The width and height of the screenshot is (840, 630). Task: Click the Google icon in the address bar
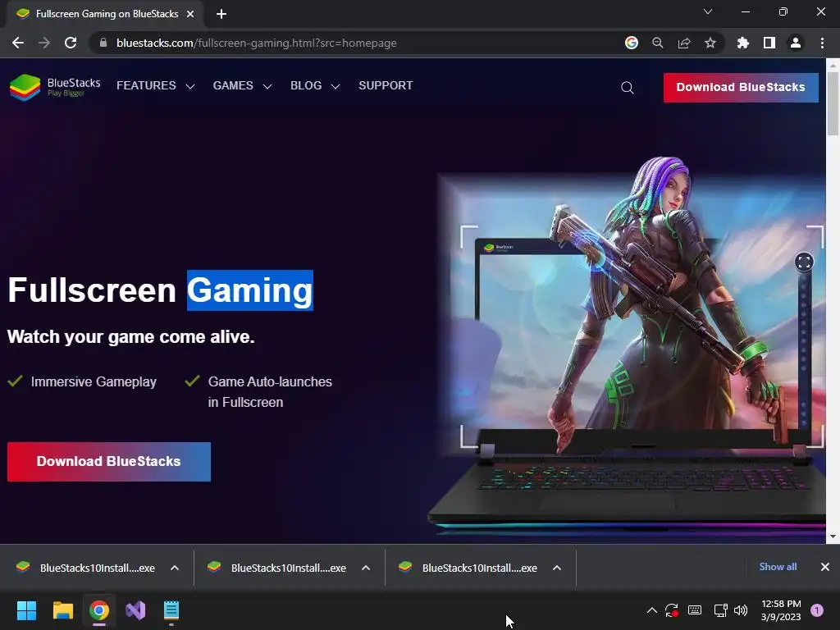point(632,43)
